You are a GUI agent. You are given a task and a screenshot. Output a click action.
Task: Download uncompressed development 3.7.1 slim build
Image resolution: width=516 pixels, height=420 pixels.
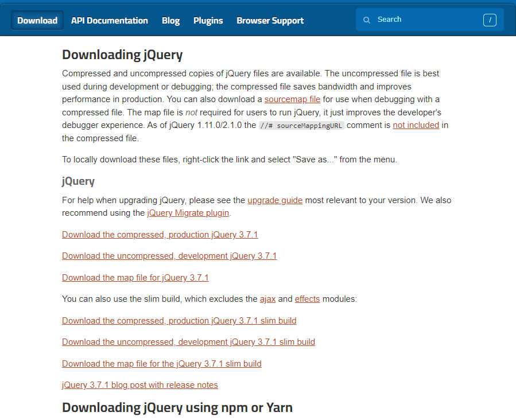[x=188, y=342]
